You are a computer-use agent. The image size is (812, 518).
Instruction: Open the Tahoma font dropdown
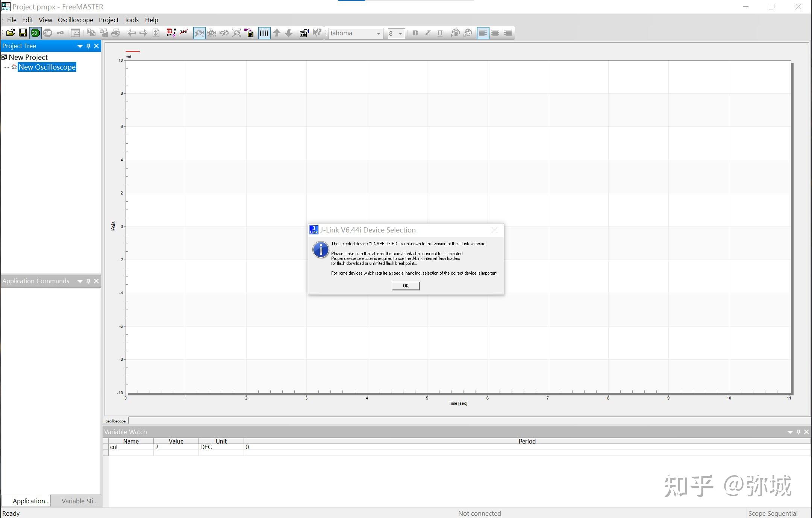378,33
